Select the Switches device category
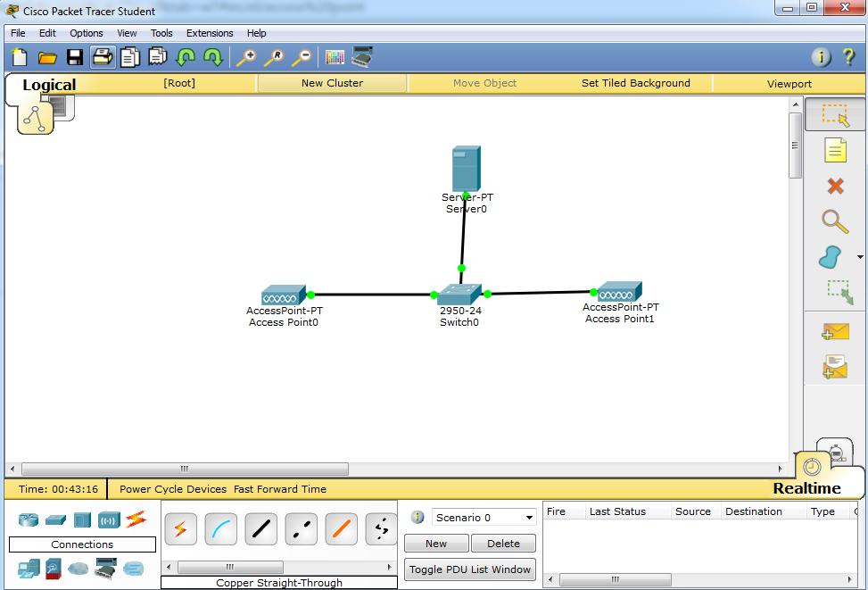The image size is (868, 590). [55, 519]
